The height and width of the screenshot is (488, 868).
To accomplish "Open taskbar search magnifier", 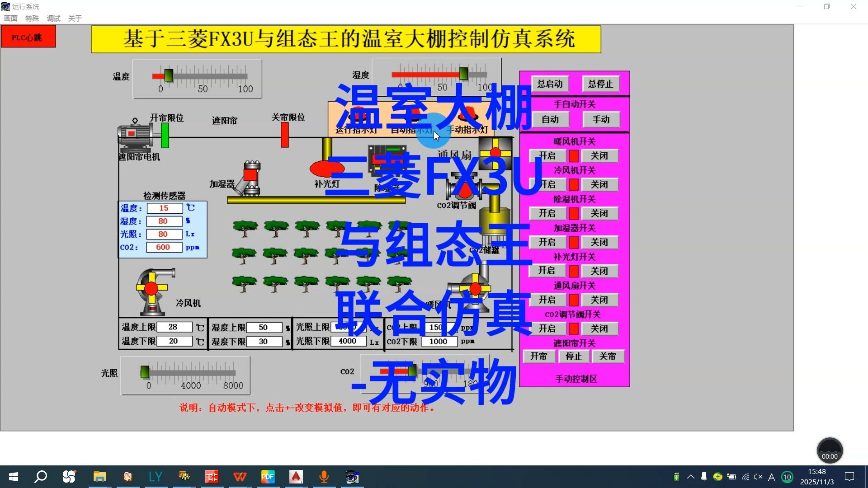I will coord(41,477).
